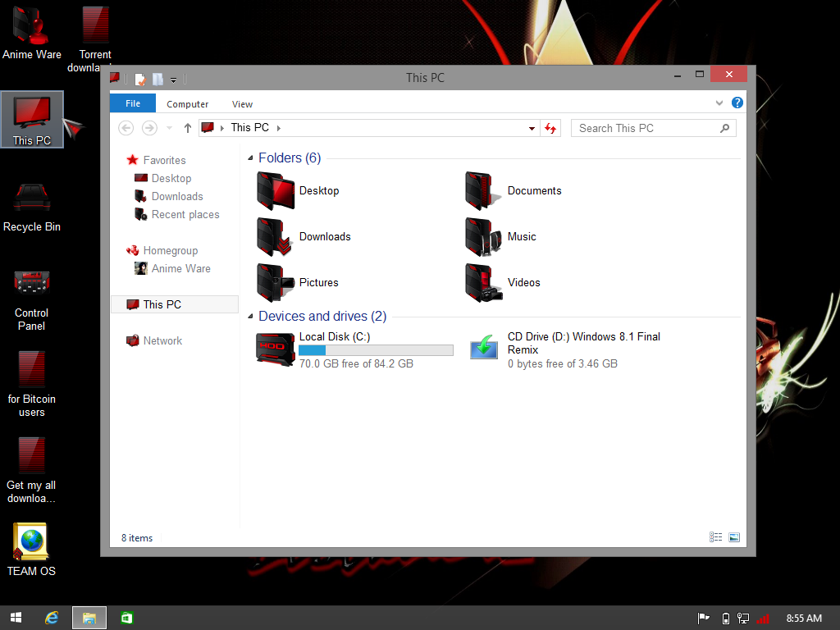Click the Refresh button beside address bar
Viewport: 840px width, 630px height.
[x=550, y=128]
